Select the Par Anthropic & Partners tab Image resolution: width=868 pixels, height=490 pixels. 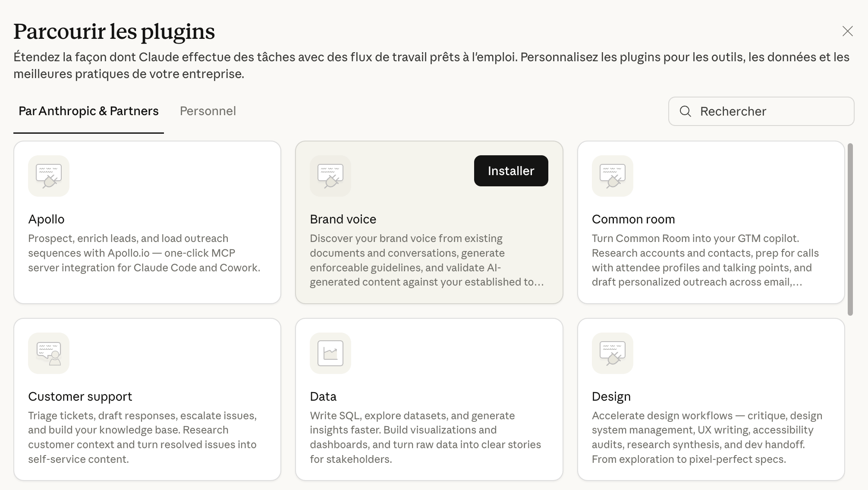(88, 111)
